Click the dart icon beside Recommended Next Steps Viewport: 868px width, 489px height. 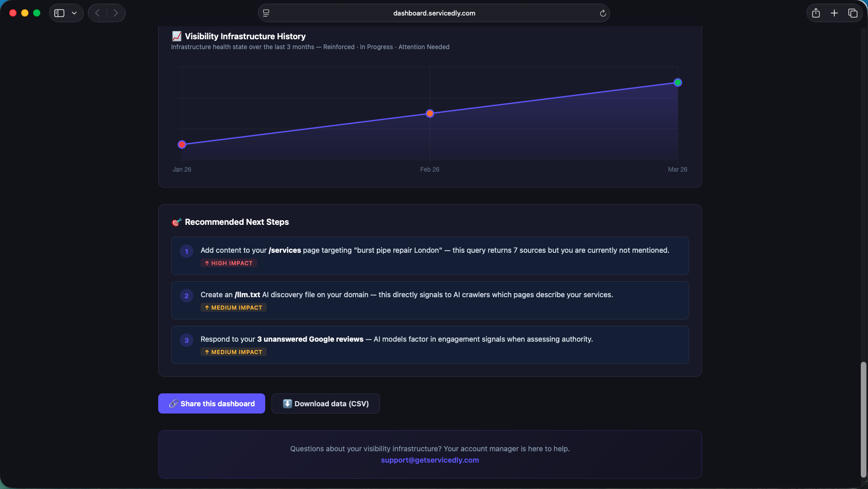[x=176, y=222]
